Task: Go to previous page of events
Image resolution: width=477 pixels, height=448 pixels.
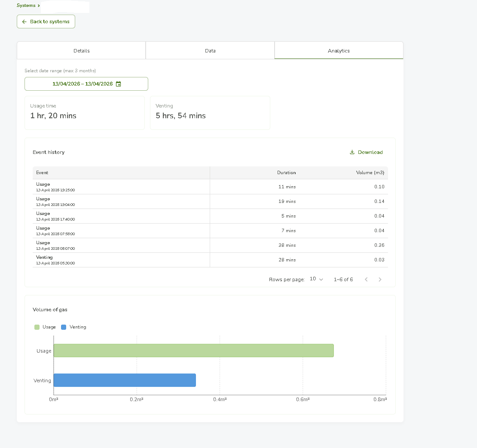Action: [x=366, y=279]
